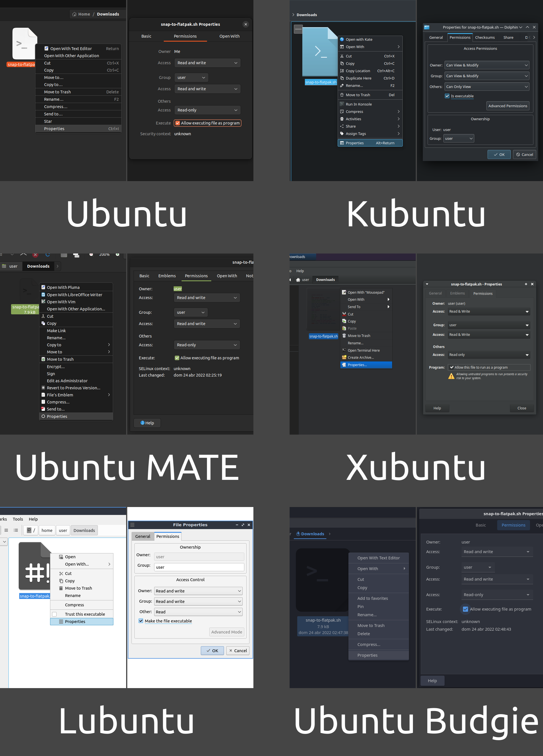
Task: Open the General tab in Lubuntu's File Properties
Action: click(x=143, y=536)
